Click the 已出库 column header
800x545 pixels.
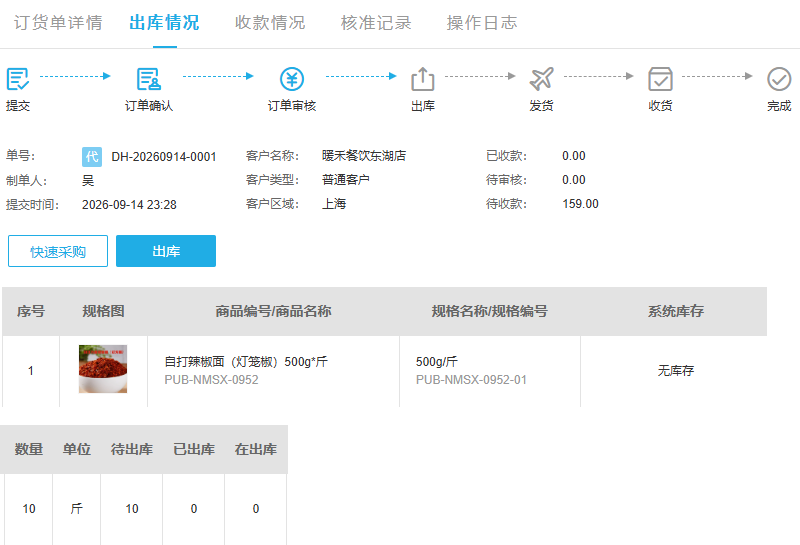click(x=193, y=450)
